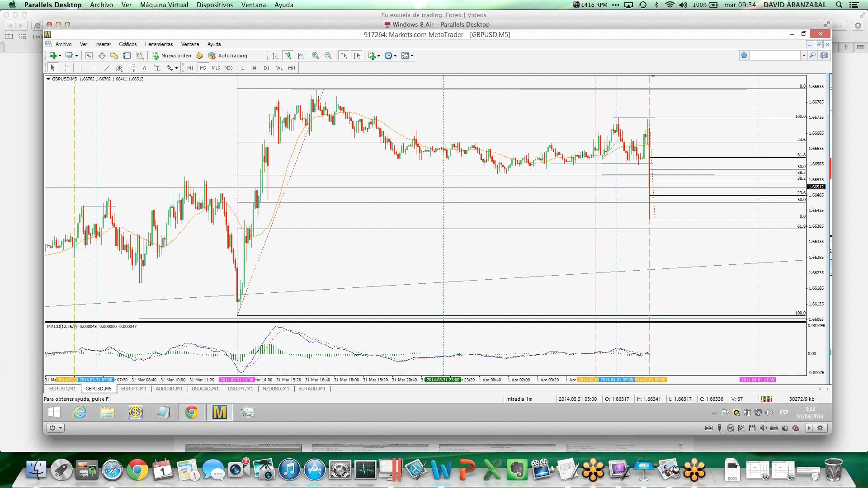This screenshot has width=868, height=488.
Task: Open the new chart dropdown arrow
Action: [x=60, y=56]
